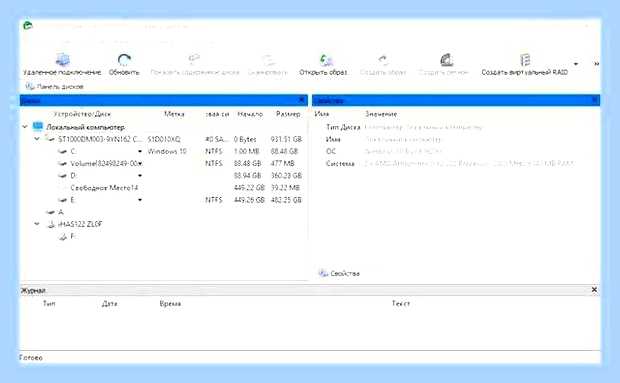The image size is (620, 383).
Task: Click the 449.26 GB start value
Action: (x=249, y=200)
